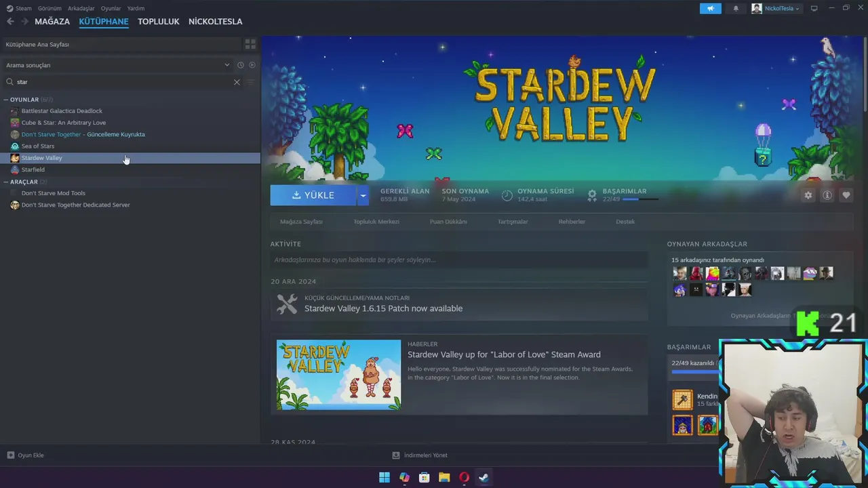
Task: Open advanced filter options beside search
Action: (x=250, y=82)
